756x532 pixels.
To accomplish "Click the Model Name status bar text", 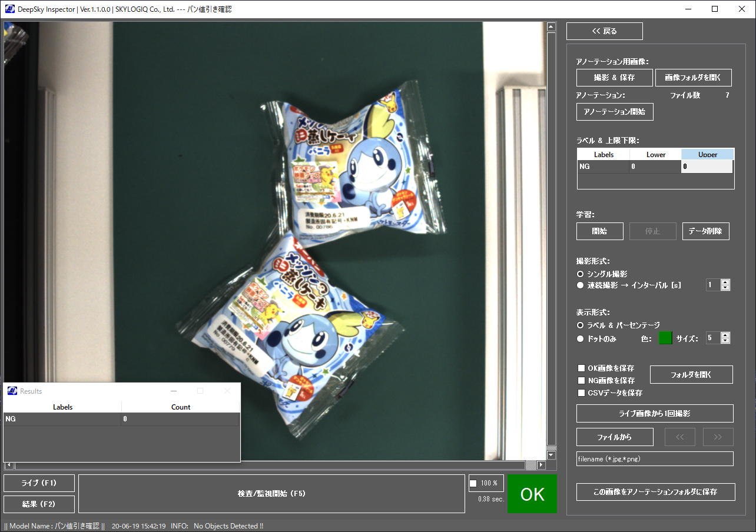I will click(54, 526).
